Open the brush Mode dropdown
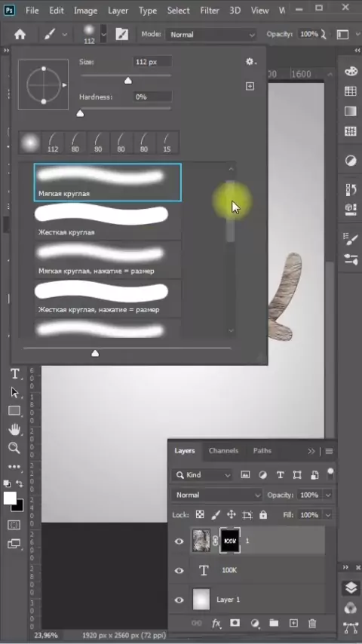Viewport: 362px width, 644px height. pyautogui.click(x=211, y=35)
